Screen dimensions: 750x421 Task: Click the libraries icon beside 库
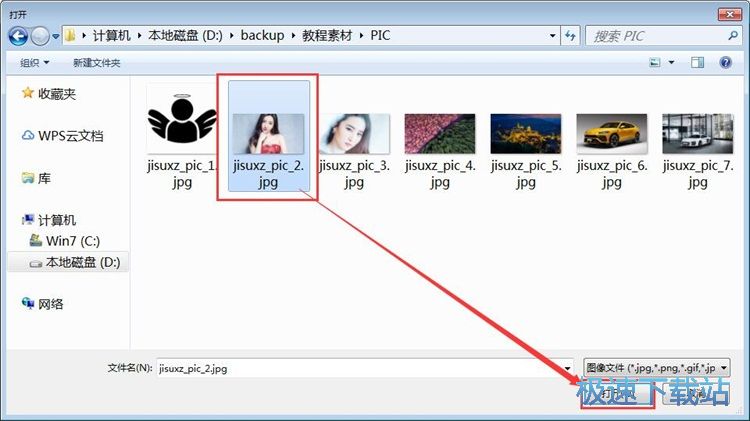click(28, 178)
